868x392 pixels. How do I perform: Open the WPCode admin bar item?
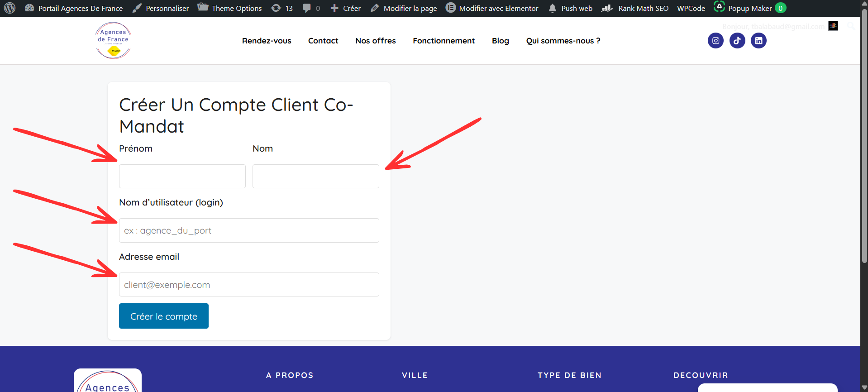(691, 8)
